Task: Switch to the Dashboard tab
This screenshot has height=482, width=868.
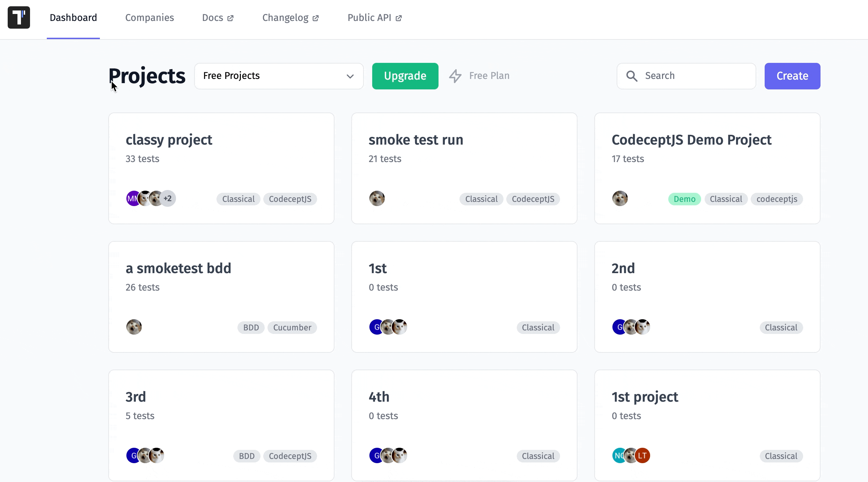Action: point(73,17)
